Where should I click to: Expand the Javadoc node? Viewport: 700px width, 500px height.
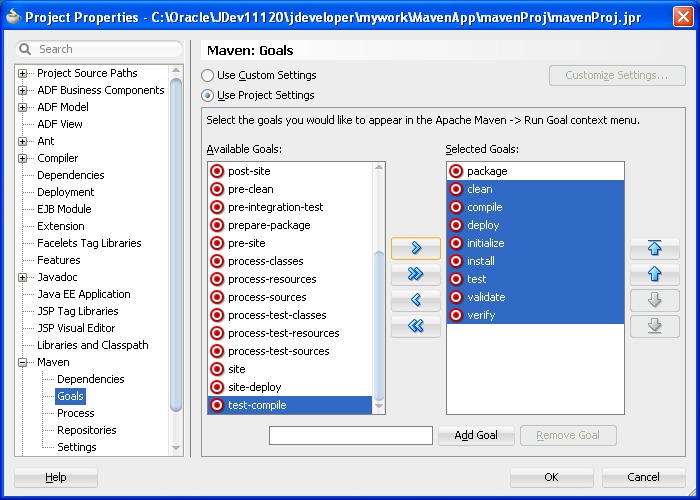coord(22,277)
